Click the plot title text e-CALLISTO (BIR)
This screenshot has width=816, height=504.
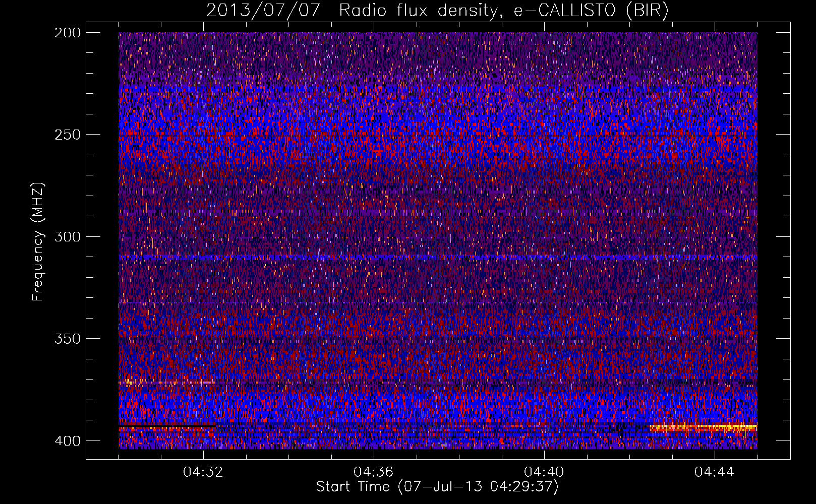pos(591,11)
